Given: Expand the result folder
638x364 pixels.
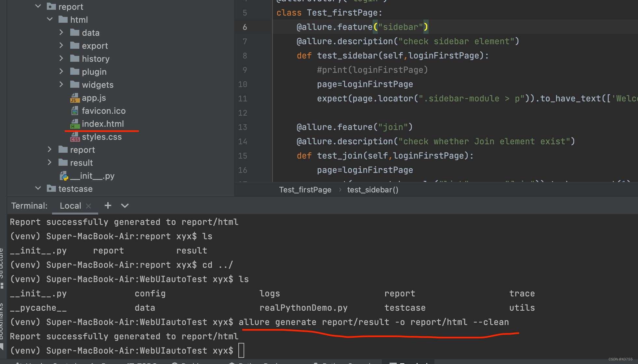Looking at the screenshot, I should click(50, 162).
